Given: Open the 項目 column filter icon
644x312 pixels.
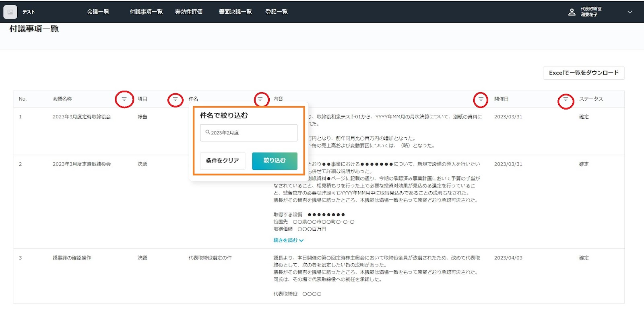Looking at the screenshot, I should (x=175, y=99).
